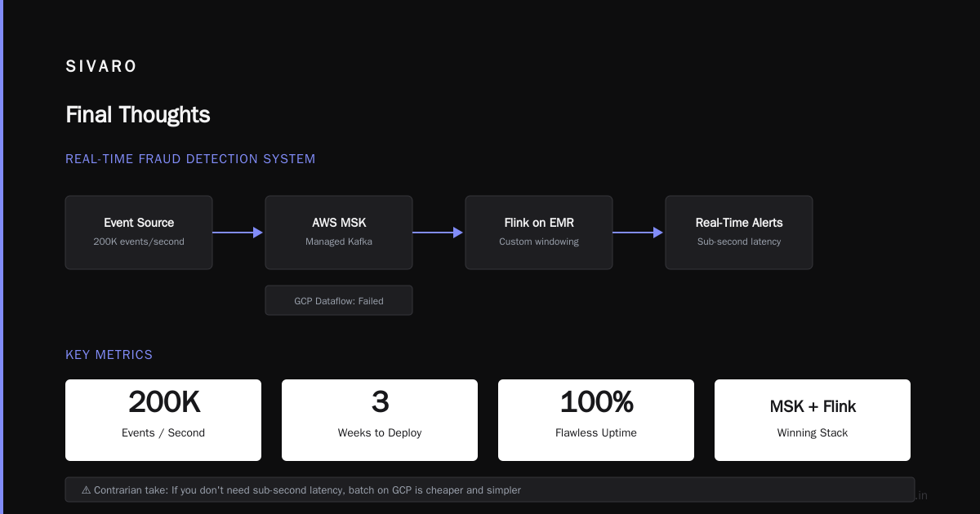980x514 pixels.
Task: Click the Contrarian take banner text
Action: coord(308,490)
